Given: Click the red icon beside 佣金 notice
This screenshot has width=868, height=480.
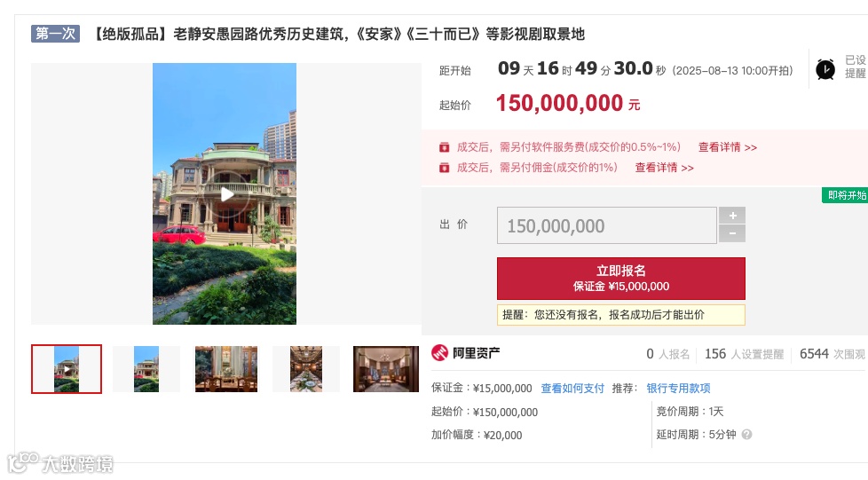Looking at the screenshot, I should click(444, 168).
